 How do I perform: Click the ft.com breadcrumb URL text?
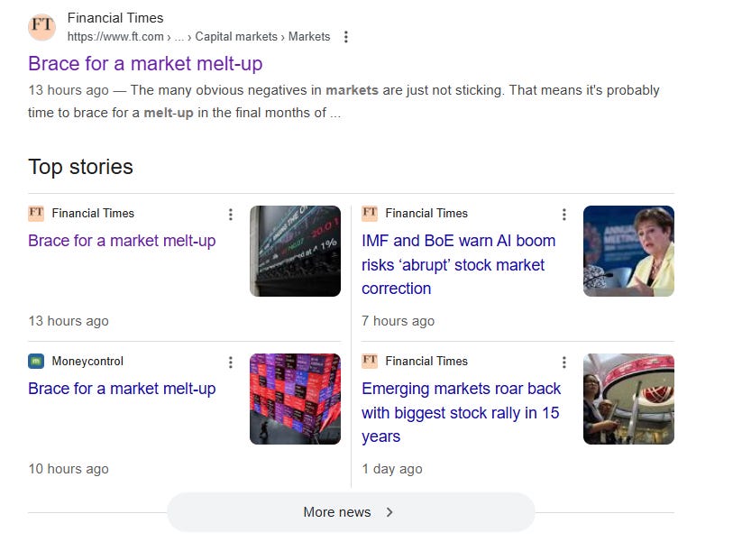(x=198, y=36)
